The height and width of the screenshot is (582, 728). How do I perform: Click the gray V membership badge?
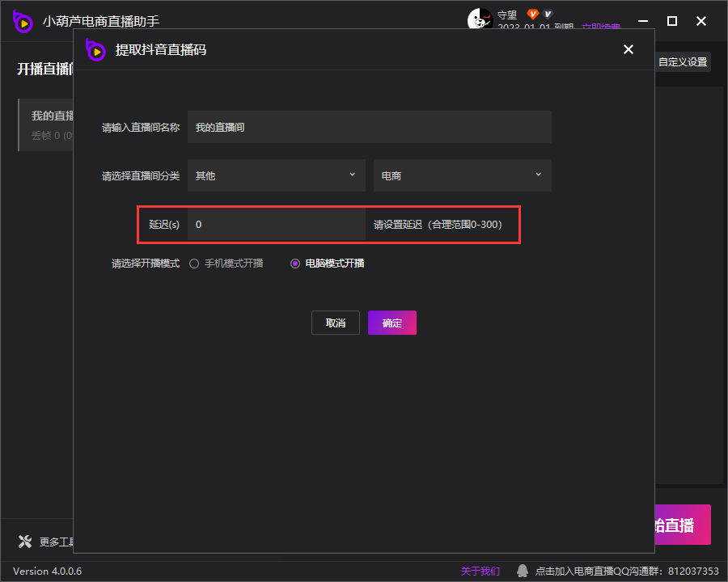548,15
